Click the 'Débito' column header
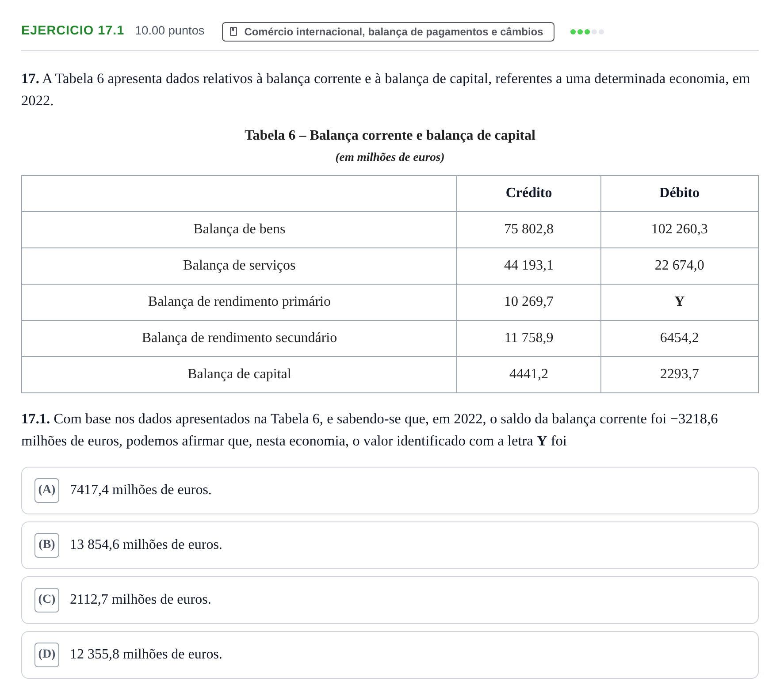 tap(679, 193)
